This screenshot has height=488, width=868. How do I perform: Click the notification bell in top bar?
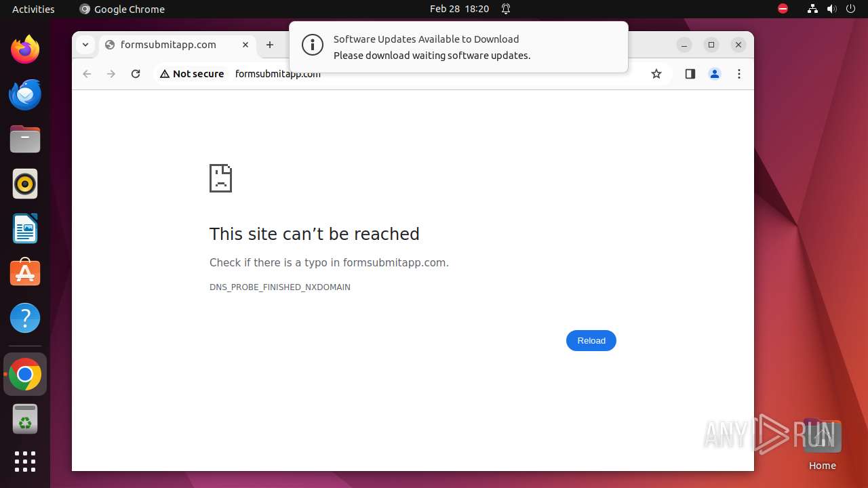(506, 9)
